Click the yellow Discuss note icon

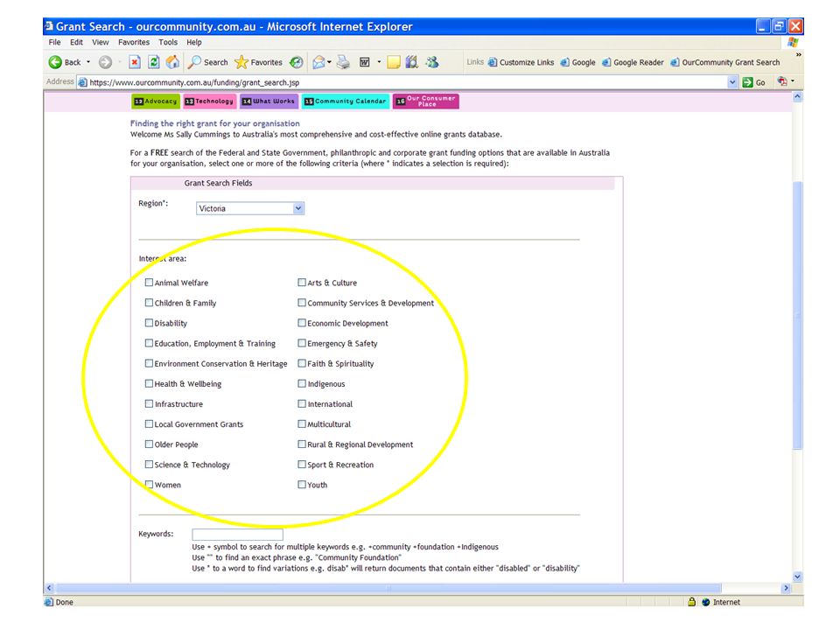[394, 62]
